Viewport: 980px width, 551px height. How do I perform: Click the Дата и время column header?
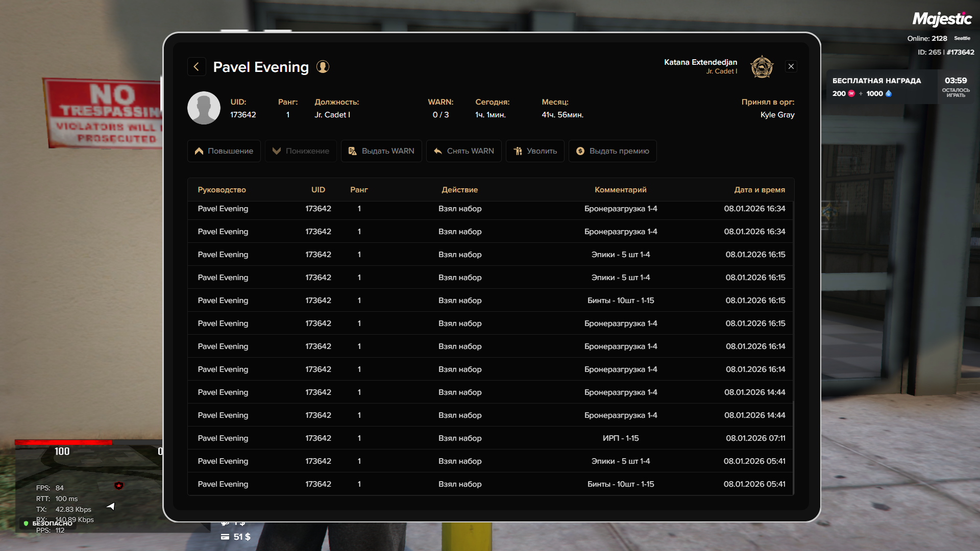(x=759, y=190)
